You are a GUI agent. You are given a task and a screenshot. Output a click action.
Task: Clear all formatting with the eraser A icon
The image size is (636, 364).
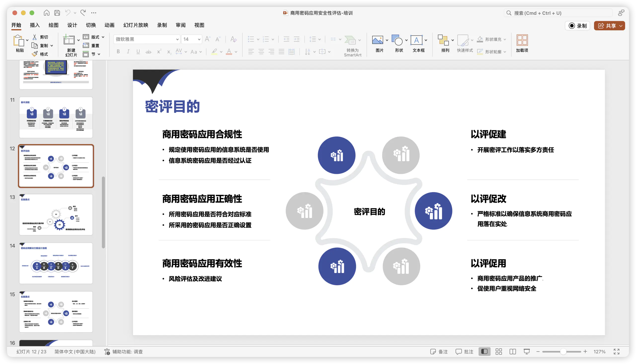(234, 39)
